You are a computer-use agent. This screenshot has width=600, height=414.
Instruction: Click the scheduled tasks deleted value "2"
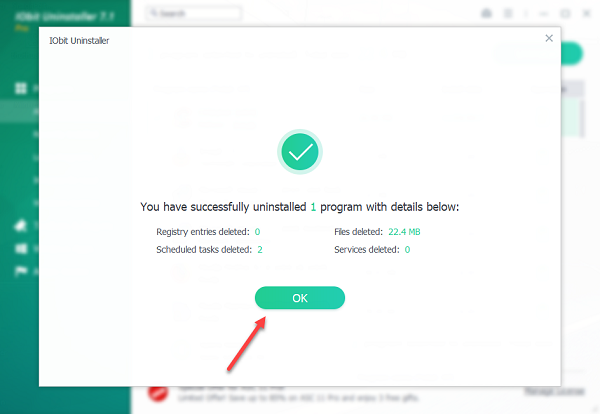[x=260, y=249]
